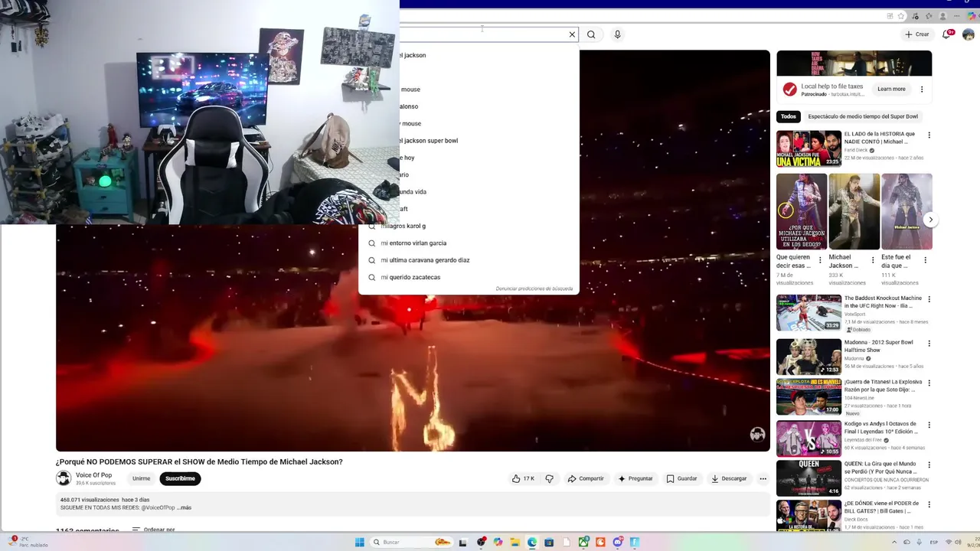The height and width of the screenshot is (551, 980).
Task: Open options for 'Guerra de Titanes' video
Action: (x=929, y=383)
